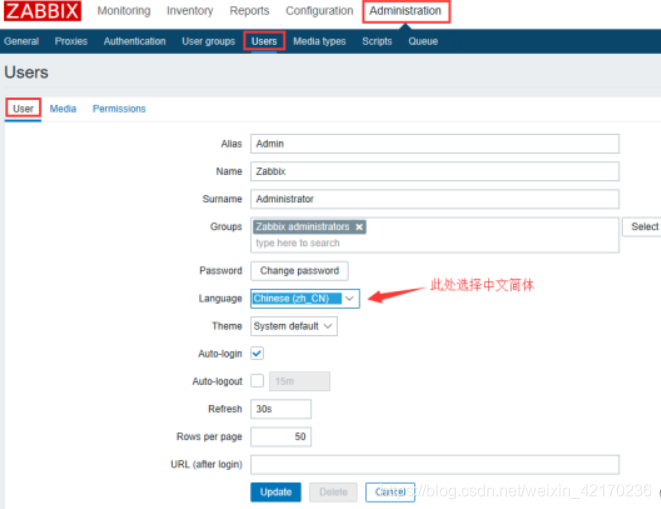Click the Update button
The height and width of the screenshot is (509, 661).
point(276,492)
